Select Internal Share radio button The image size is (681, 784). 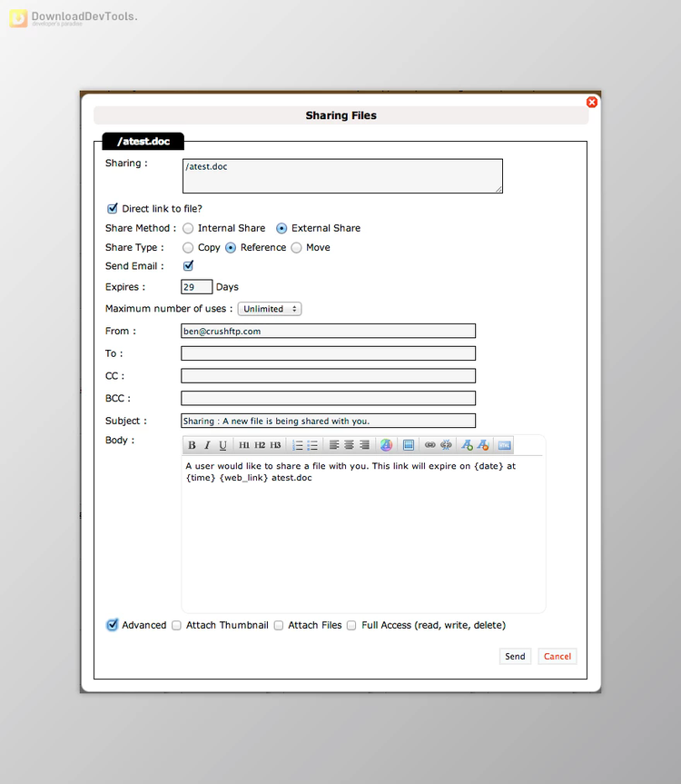click(x=188, y=229)
